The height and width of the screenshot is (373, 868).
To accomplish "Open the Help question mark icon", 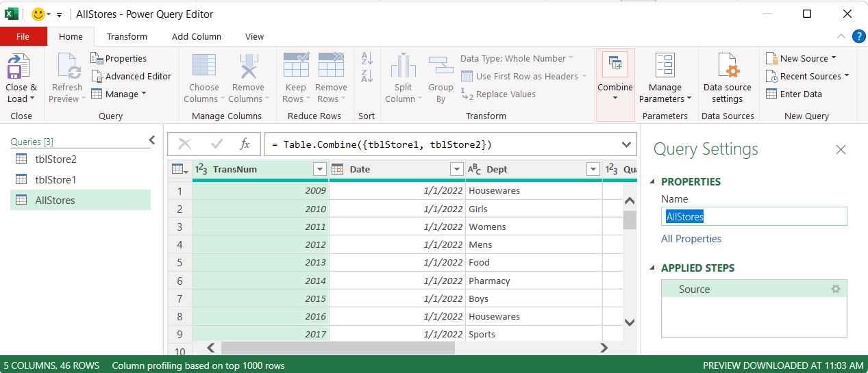I will [858, 36].
